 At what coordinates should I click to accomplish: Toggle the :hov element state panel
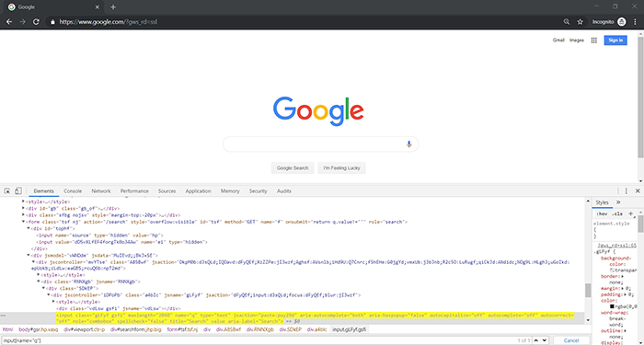[602, 214]
